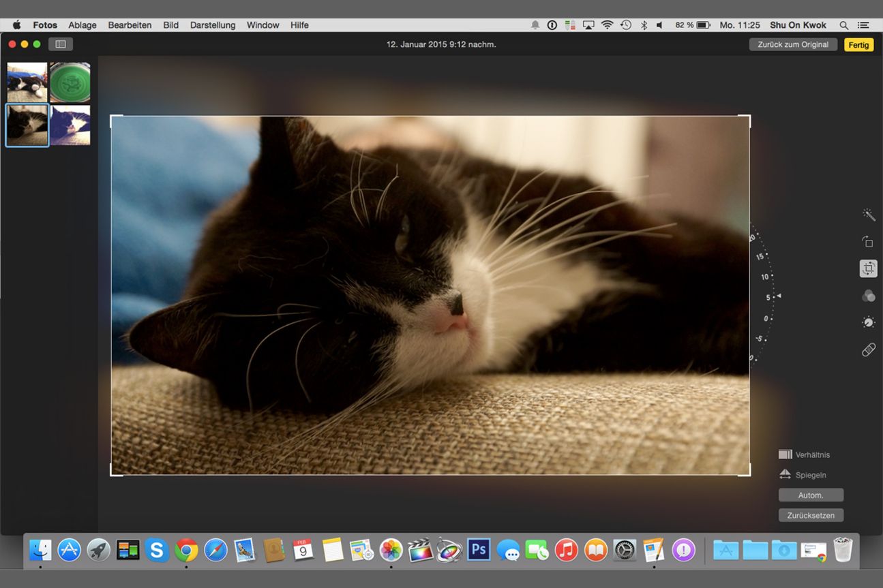The width and height of the screenshot is (883, 588).
Task: Click Zurück zum Original button
Action: click(793, 44)
